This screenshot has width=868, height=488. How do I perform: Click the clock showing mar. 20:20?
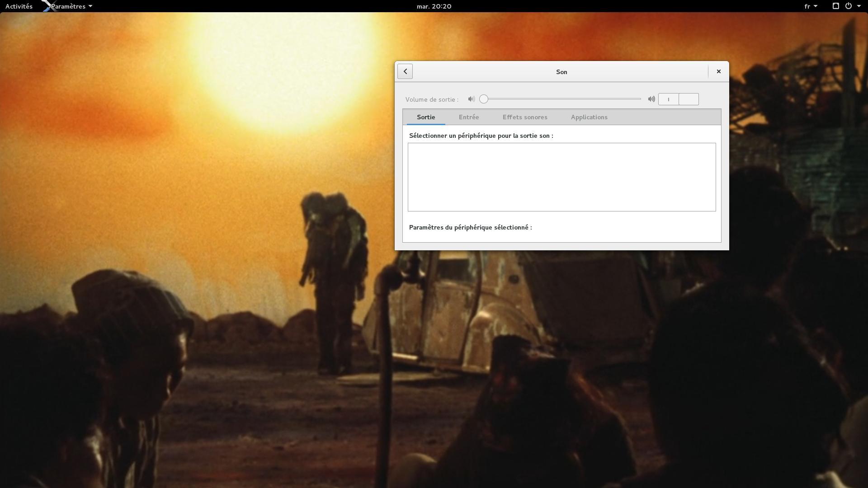434,6
